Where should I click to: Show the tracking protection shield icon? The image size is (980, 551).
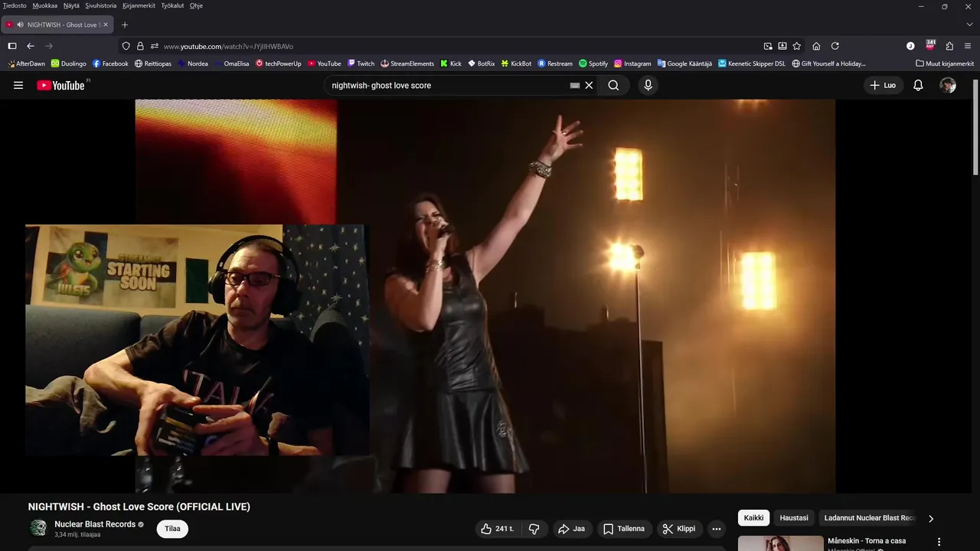click(x=126, y=46)
